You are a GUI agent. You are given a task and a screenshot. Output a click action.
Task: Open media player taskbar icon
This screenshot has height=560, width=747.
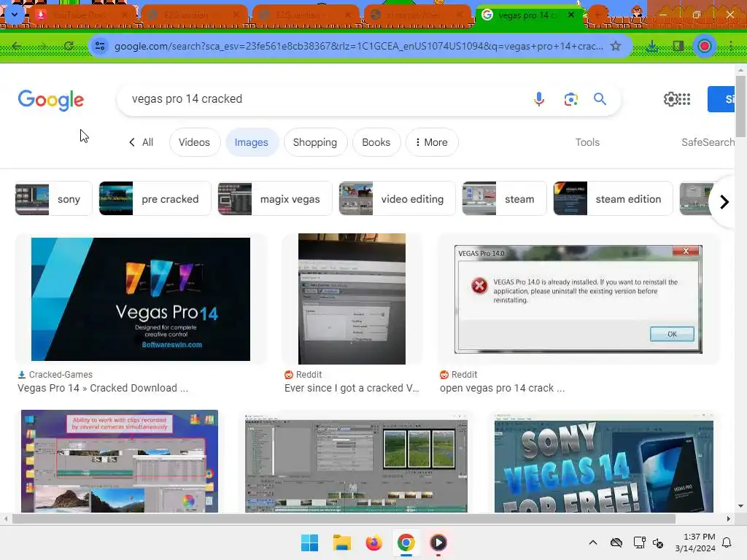click(438, 542)
